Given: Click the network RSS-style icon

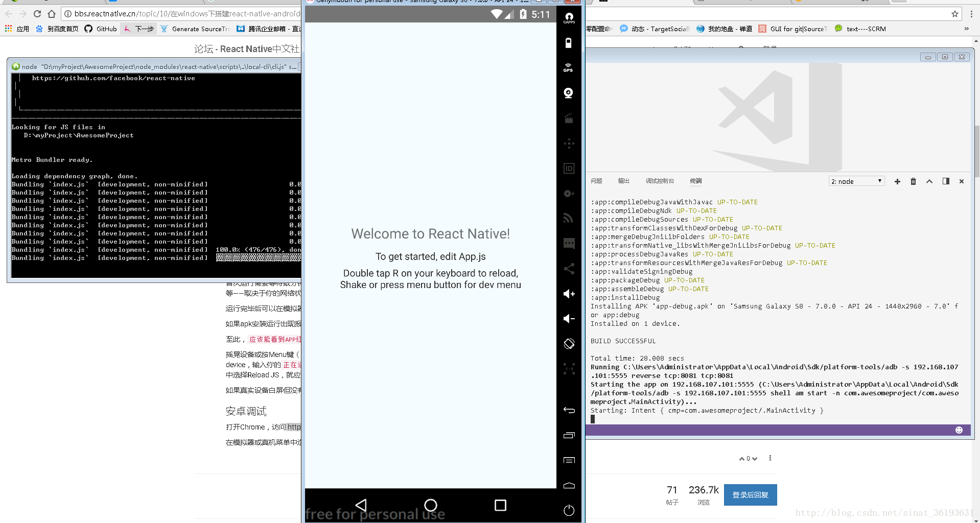Looking at the screenshot, I should 569,219.
